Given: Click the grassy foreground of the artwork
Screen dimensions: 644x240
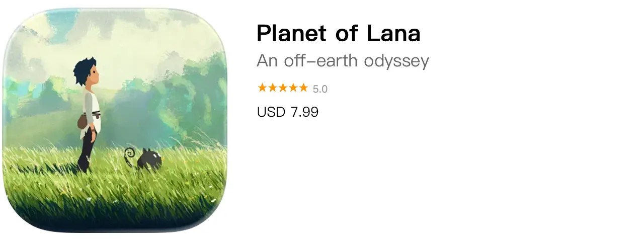Looking at the screenshot, I should pos(116,201).
